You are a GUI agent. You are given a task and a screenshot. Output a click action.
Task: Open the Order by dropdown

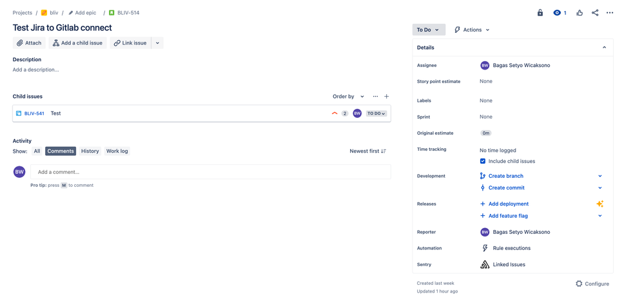pos(348,97)
